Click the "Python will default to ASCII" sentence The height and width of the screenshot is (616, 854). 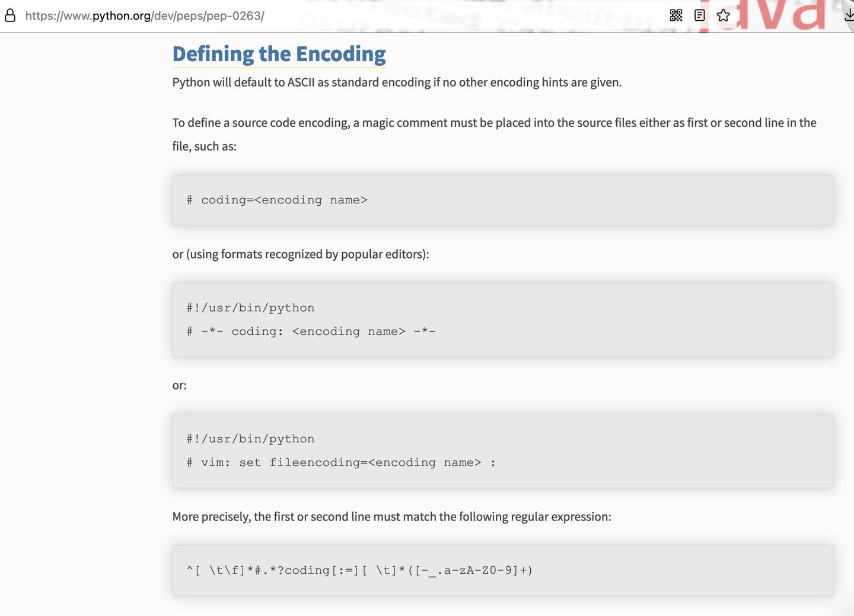click(x=397, y=82)
